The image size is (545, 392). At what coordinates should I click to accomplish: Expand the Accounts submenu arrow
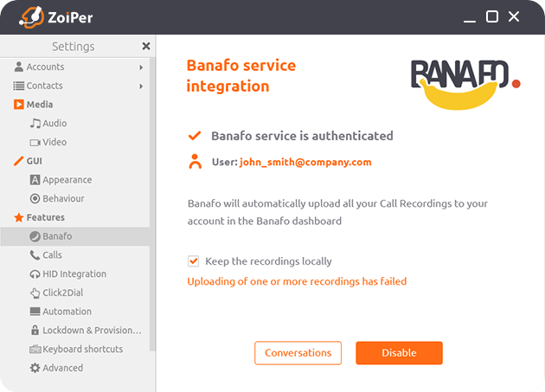coord(141,67)
